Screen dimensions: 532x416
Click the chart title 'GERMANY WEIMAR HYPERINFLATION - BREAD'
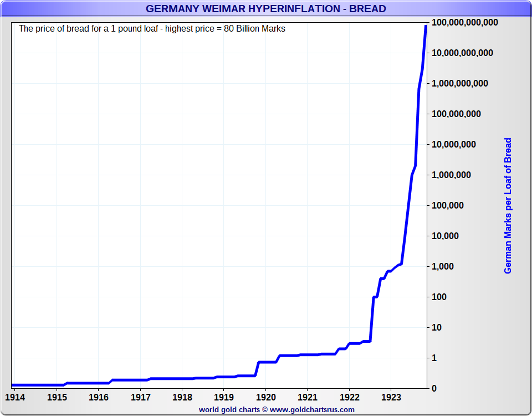coord(265,8)
